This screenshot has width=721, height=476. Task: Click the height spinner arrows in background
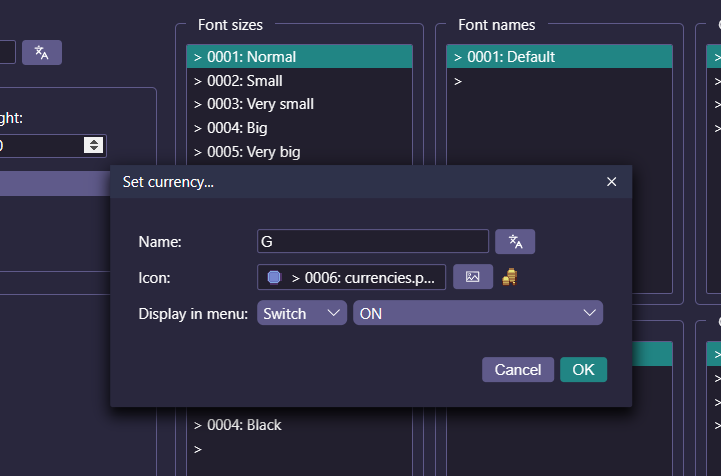[x=94, y=145]
